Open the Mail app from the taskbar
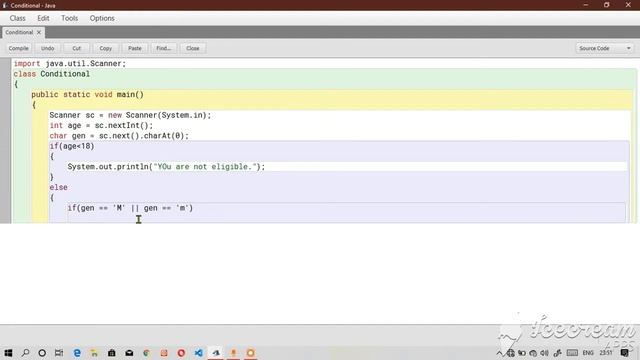Image resolution: width=640 pixels, height=360 pixels. coord(129,353)
